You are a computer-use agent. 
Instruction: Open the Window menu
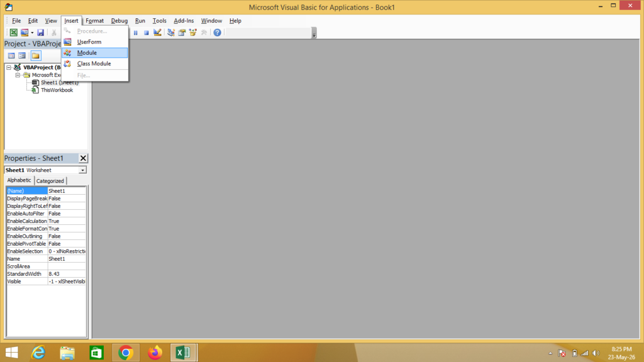pyautogui.click(x=211, y=21)
